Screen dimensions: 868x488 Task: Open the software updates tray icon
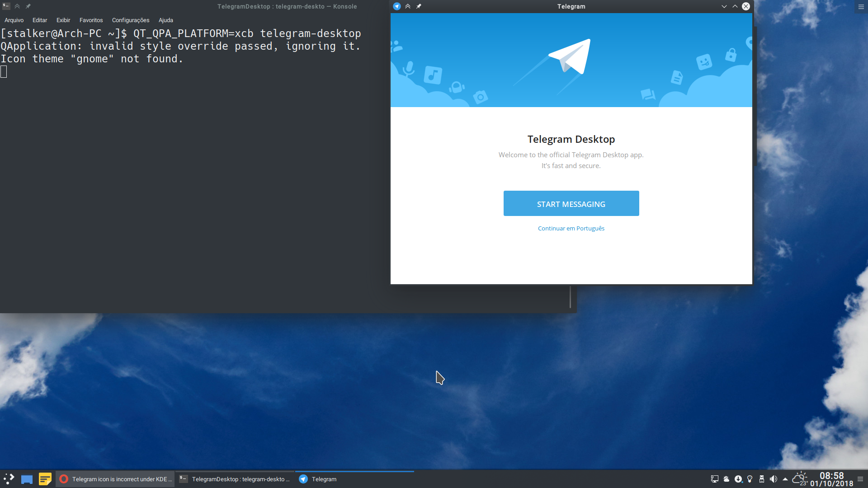(738, 479)
